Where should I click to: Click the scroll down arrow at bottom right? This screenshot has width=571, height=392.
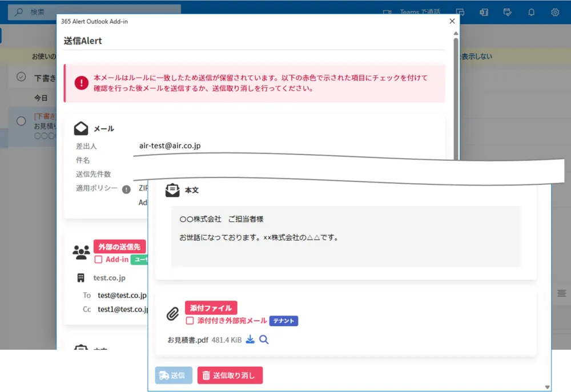[547, 387]
